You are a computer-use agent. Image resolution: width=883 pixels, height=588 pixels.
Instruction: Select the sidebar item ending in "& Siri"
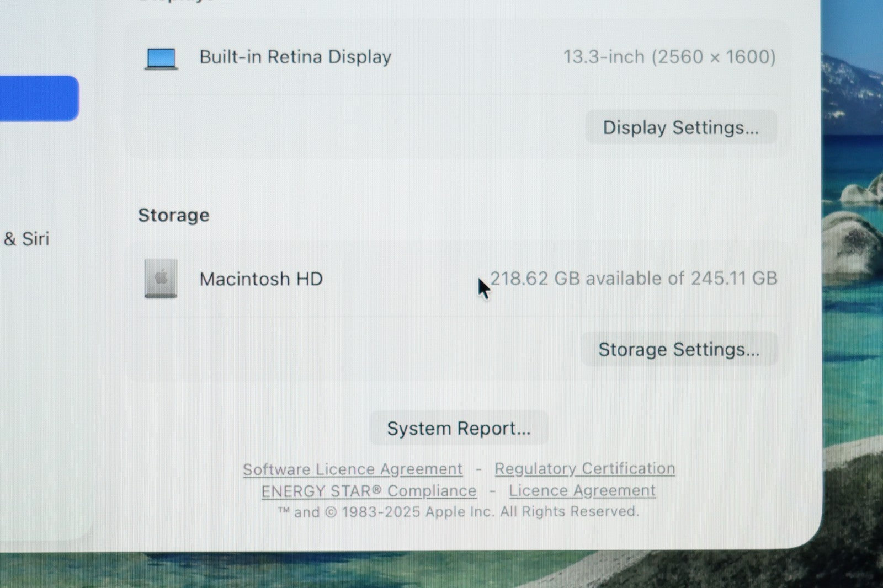[x=26, y=239]
